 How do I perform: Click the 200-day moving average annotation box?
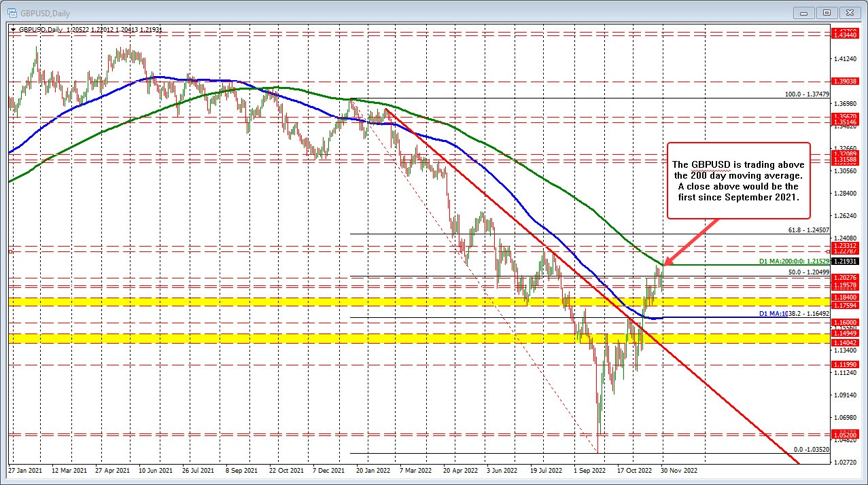(738, 181)
